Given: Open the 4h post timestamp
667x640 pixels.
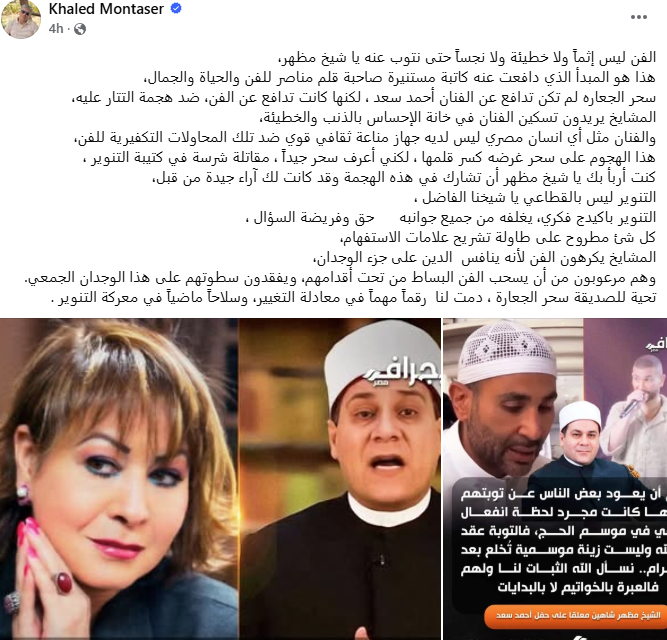Looking at the screenshot, I should 56,28.
